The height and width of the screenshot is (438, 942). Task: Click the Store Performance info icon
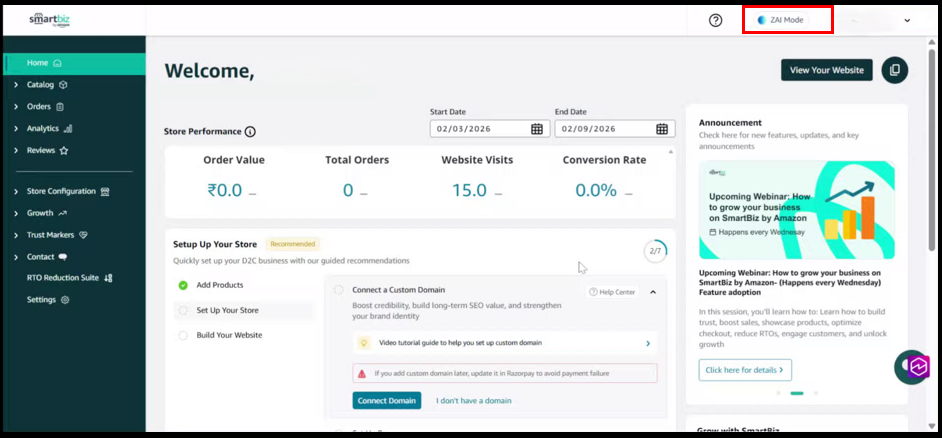(250, 132)
